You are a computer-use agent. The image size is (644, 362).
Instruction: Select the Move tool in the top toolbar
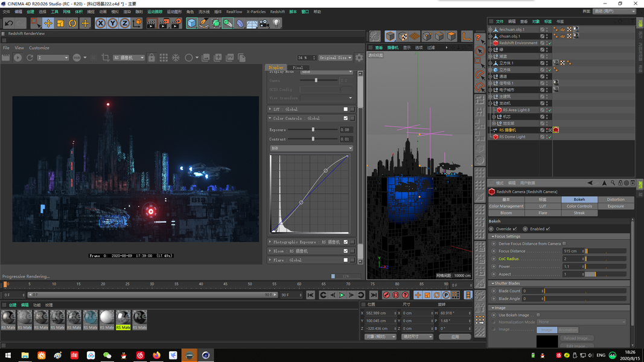[48, 24]
